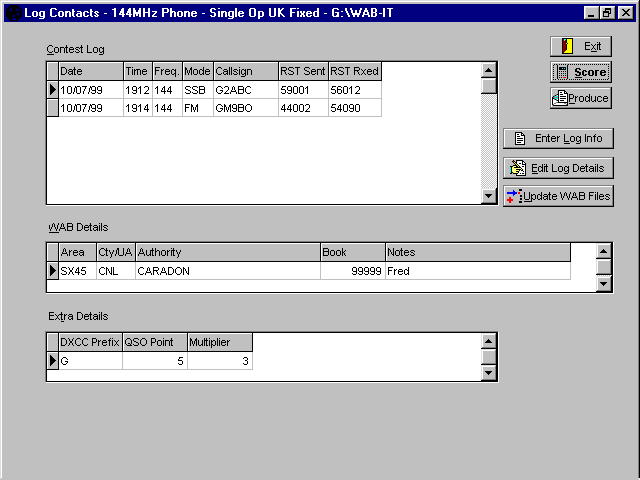The image size is (640, 480).
Task: Click the application icon in title bar
Action: tap(14, 13)
